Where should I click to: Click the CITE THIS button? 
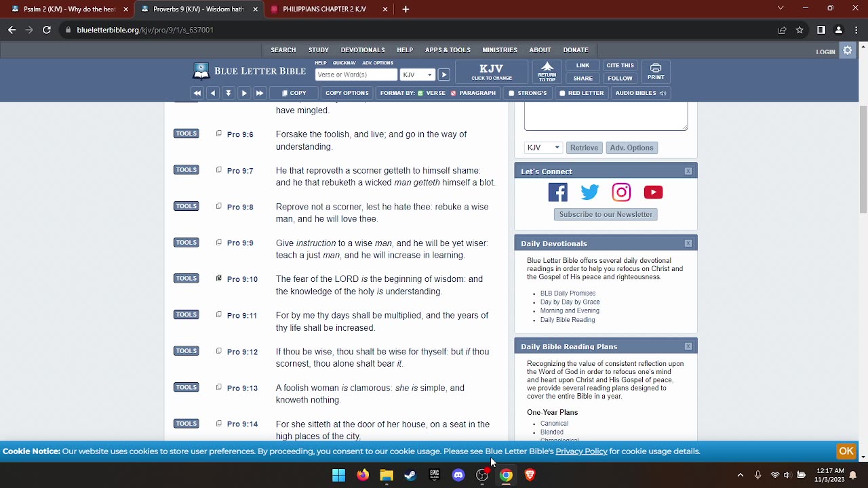620,66
